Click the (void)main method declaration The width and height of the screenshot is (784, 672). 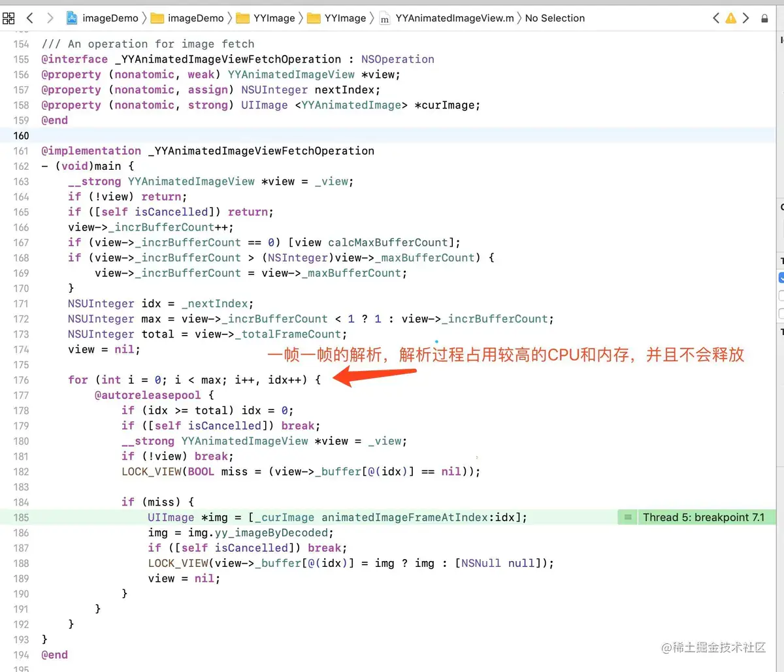pyautogui.click(x=88, y=167)
